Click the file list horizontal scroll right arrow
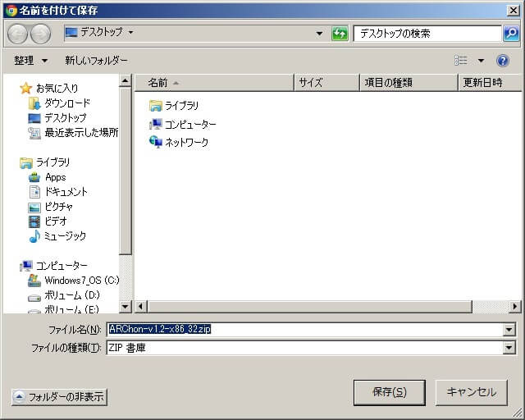Screen dimensions: 525x420 (515, 306)
